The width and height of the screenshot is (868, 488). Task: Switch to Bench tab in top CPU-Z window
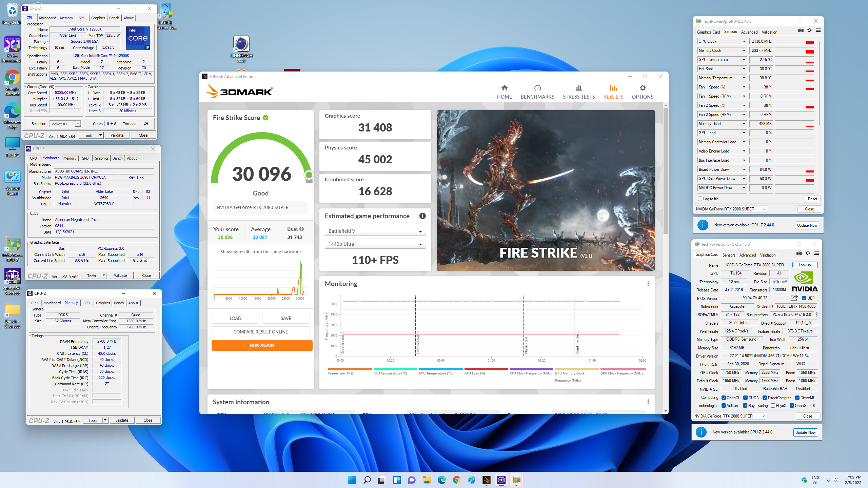[x=114, y=18]
